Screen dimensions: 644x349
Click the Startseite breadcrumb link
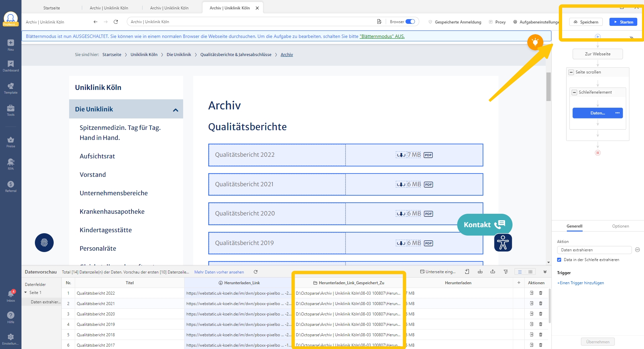(x=112, y=54)
